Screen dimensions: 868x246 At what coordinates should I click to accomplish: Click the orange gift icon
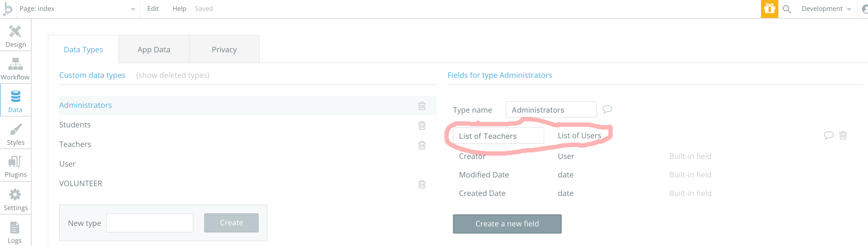tap(769, 9)
